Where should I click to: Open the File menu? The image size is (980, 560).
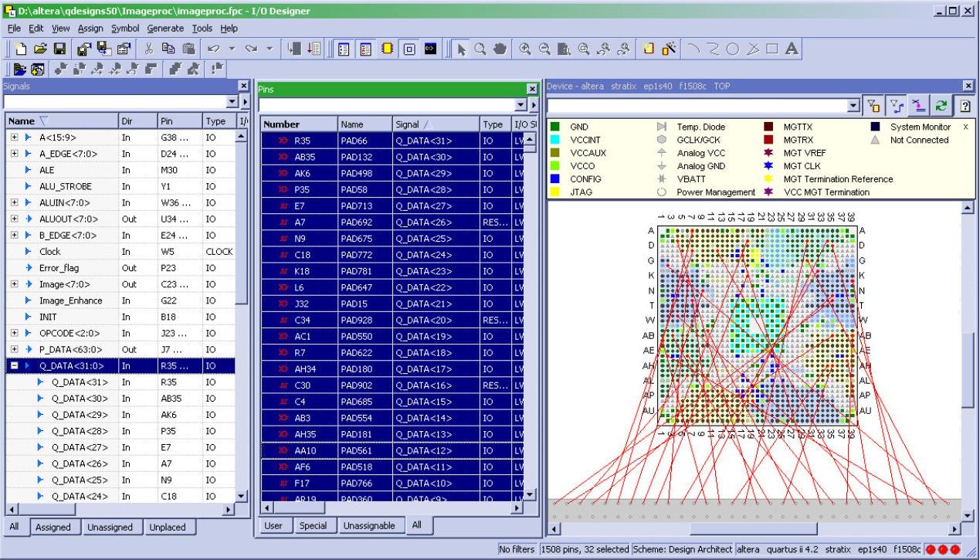pyautogui.click(x=14, y=28)
